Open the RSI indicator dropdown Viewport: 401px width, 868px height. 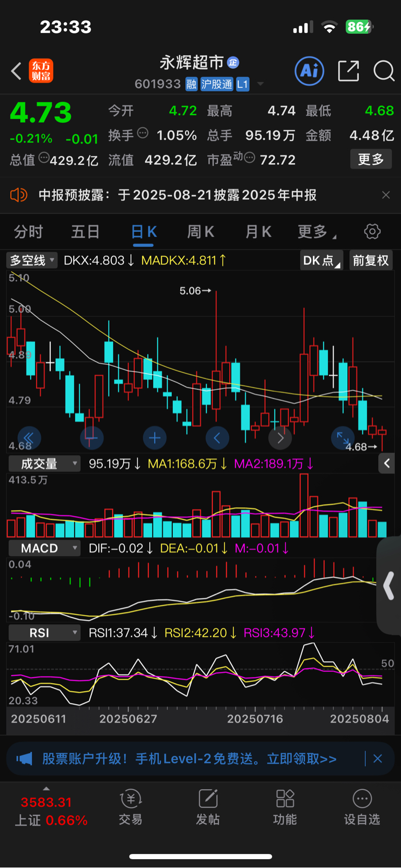[44, 633]
